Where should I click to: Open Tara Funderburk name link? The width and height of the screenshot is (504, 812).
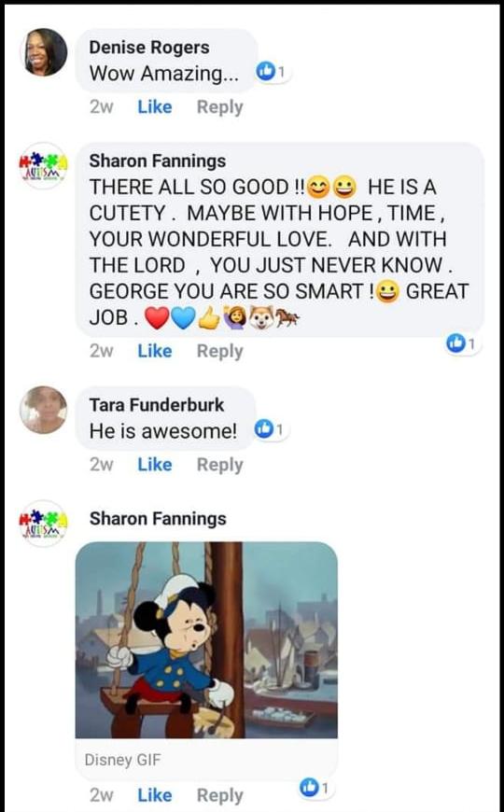(157, 404)
